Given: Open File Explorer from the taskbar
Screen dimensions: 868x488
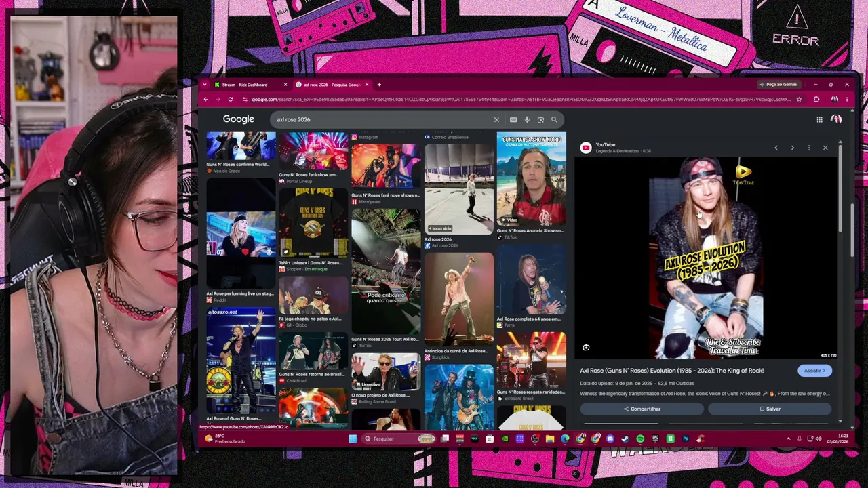Looking at the screenshot, I should [x=550, y=439].
